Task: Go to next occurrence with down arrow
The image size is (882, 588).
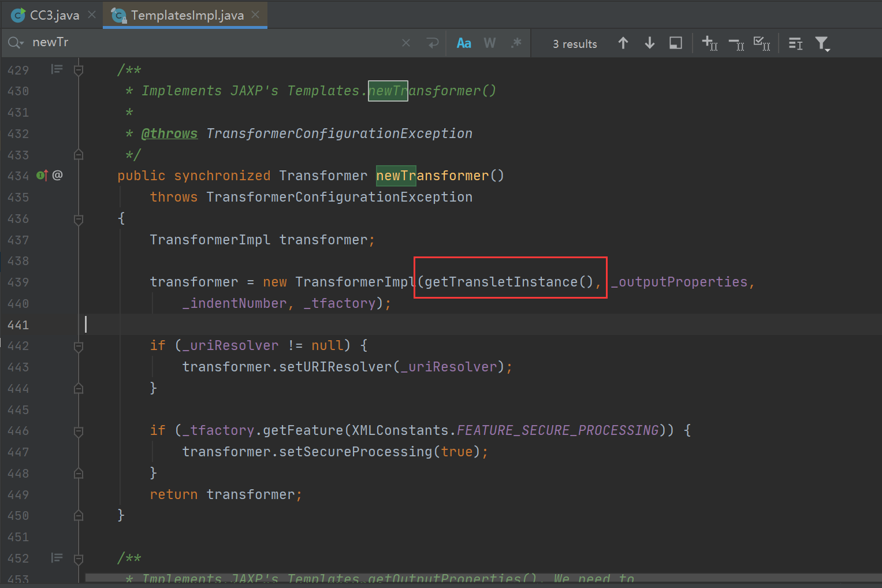Action: point(650,43)
